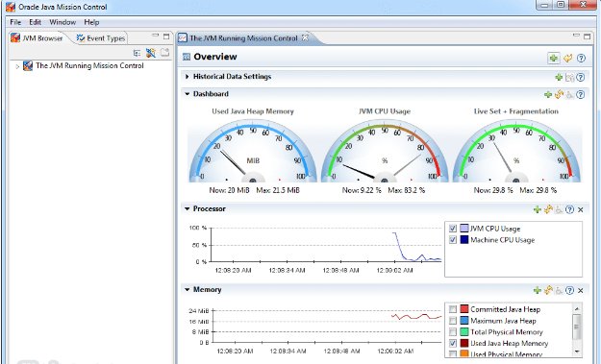
Task: Remove the Memory chart with its X icon
Action: [580, 291]
